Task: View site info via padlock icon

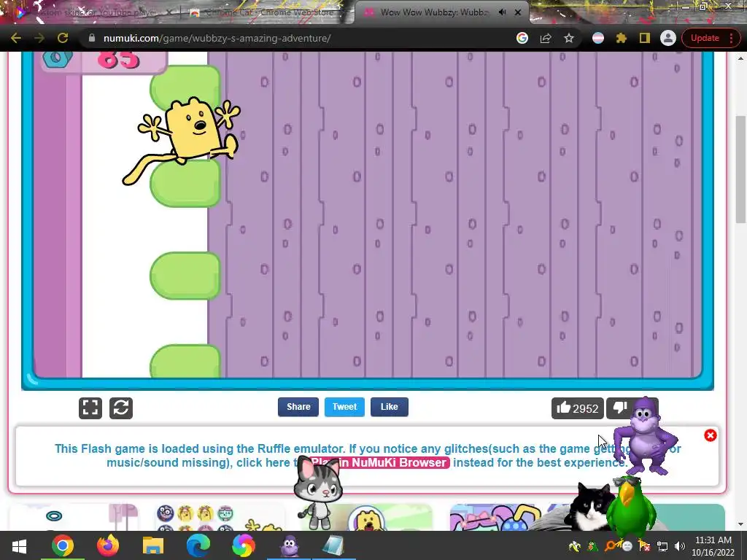Action: 92,38
